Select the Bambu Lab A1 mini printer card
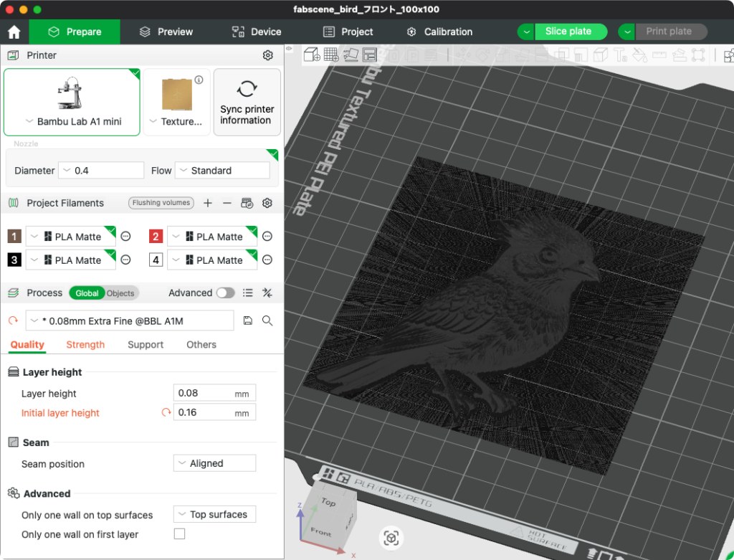The width and height of the screenshot is (734, 560). point(72,103)
